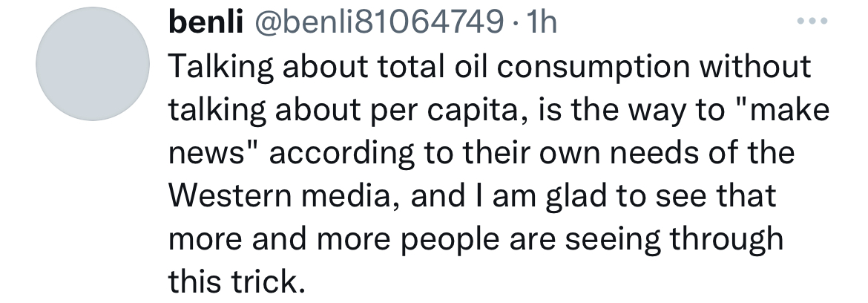
Task: Click the words "needs of the"
Action: click(709, 154)
